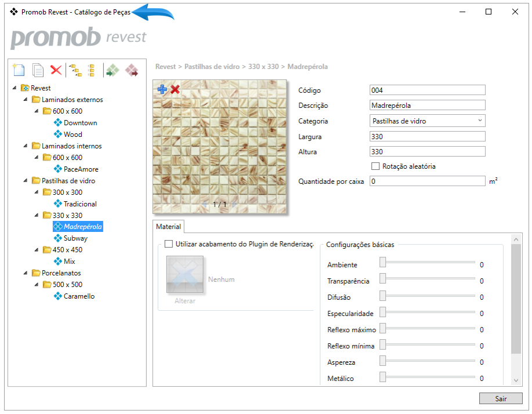Viewport: 532px width, 414px height.
Task: Toggle the Rotação aleatória checkbox
Action: point(375,166)
